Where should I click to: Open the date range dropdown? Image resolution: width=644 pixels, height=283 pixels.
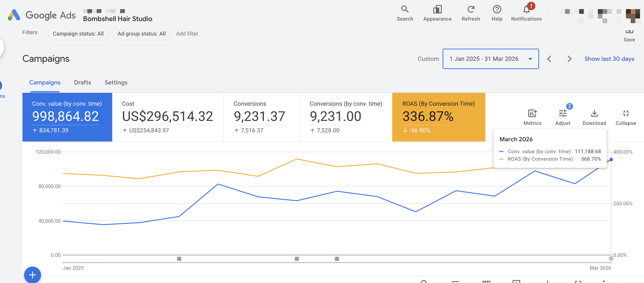click(x=490, y=59)
